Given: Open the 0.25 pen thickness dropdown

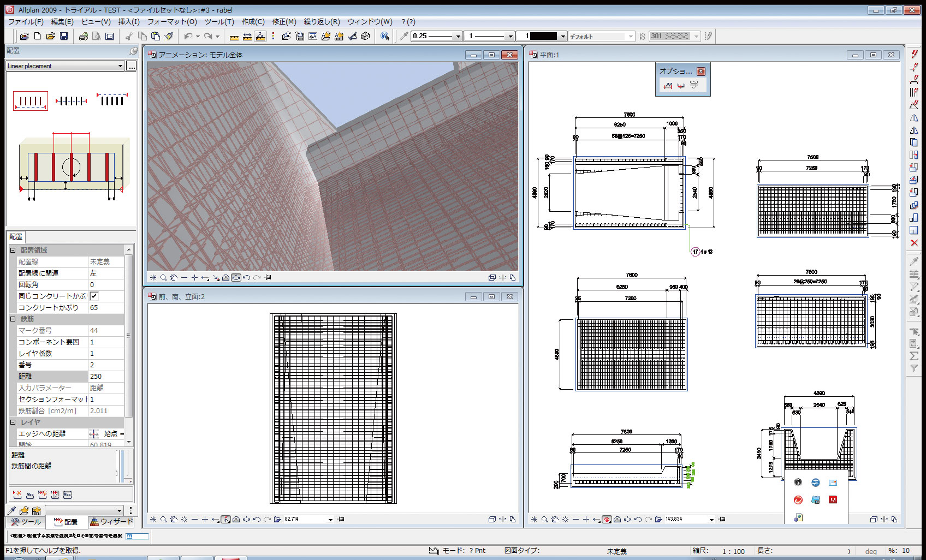Looking at the screenshot, I should tap(458, 36).
